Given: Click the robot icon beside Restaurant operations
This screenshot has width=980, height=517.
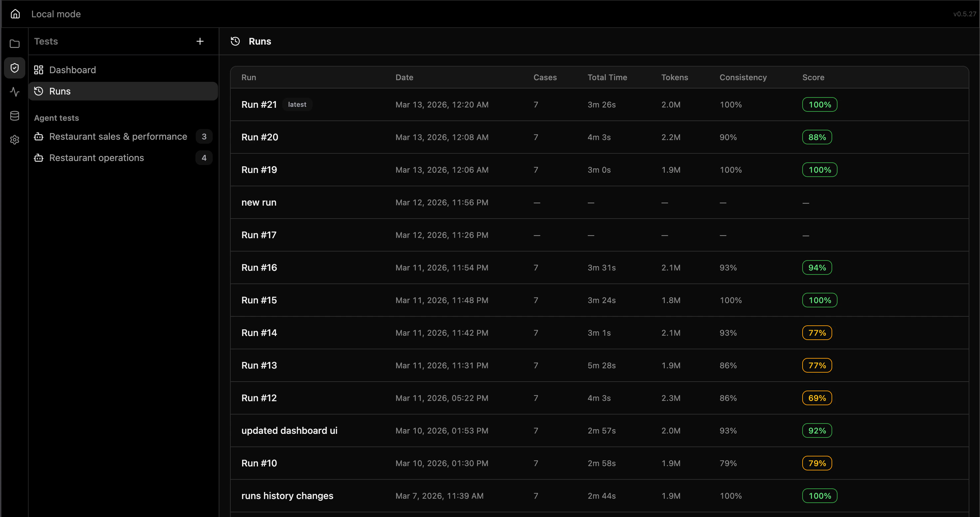Looking at the screenshot, I should [38, 157].
